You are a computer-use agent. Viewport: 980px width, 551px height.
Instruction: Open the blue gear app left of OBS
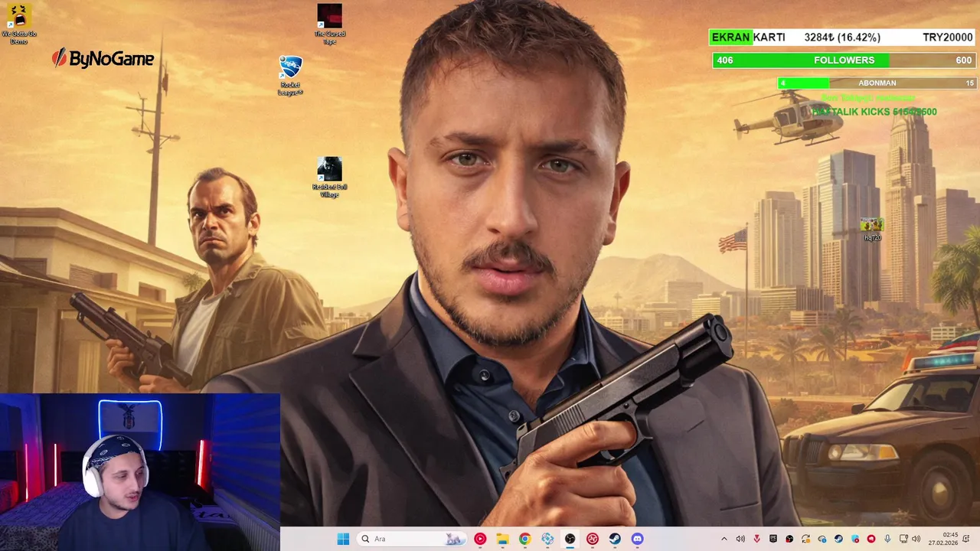pyautogui.click(x=547, y=539)
